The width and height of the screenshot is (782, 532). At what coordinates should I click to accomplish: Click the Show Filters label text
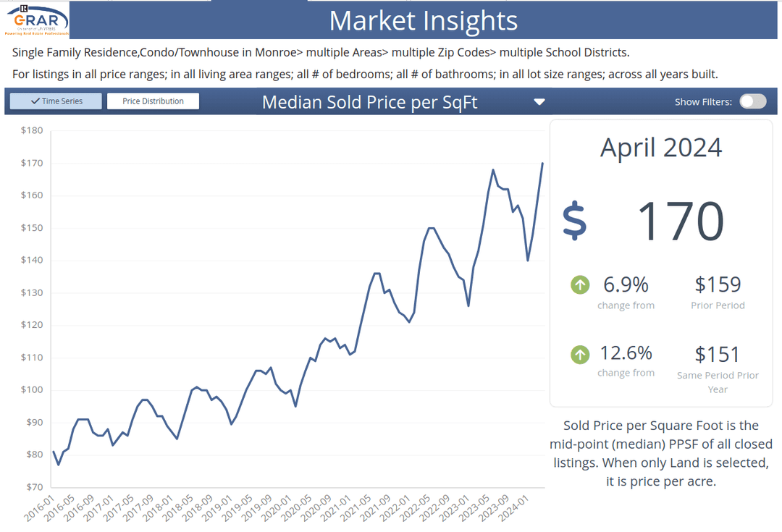pos(702,102)
